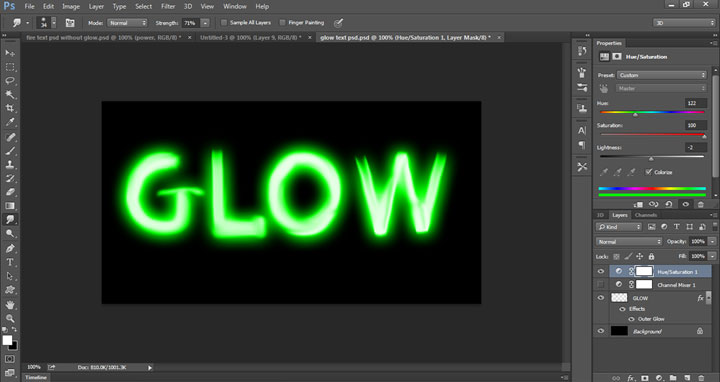This screenshot has width=720, height=382.
Task: Show the Channel Mixer 1 layer
Action: tap(601, 285)
